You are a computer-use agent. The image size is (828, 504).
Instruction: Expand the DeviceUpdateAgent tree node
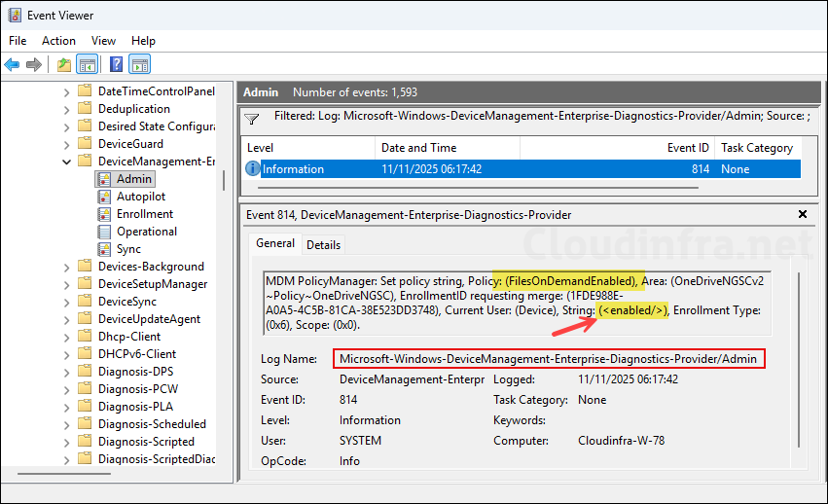point(66,320)
